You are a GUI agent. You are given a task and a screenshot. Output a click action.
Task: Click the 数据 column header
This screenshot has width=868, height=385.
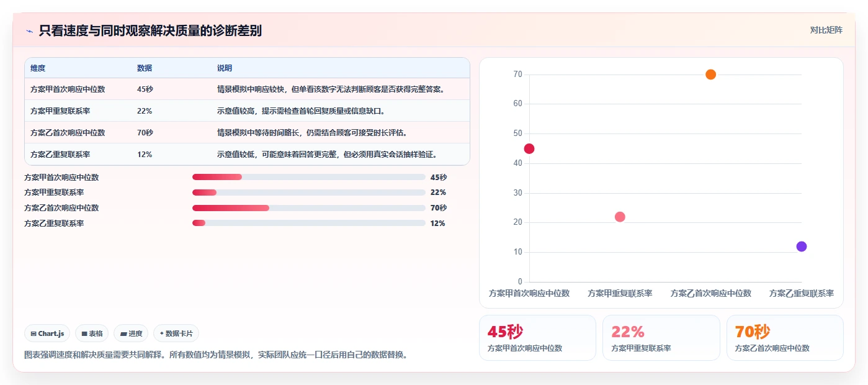pyautogui.click(x=145, y=68)
